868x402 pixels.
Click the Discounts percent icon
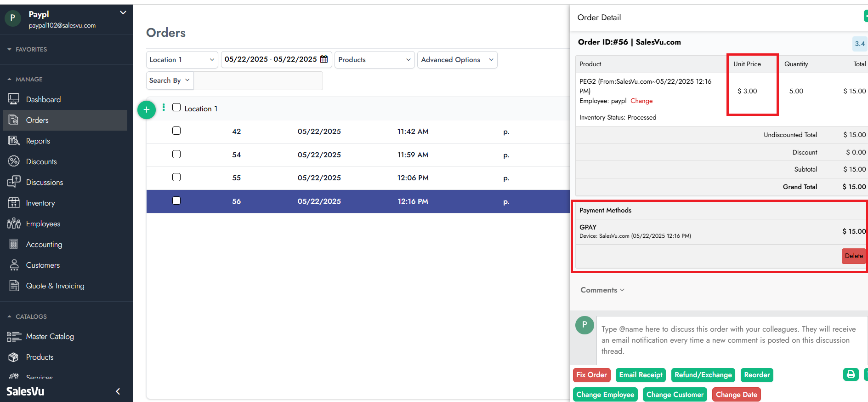14,161
